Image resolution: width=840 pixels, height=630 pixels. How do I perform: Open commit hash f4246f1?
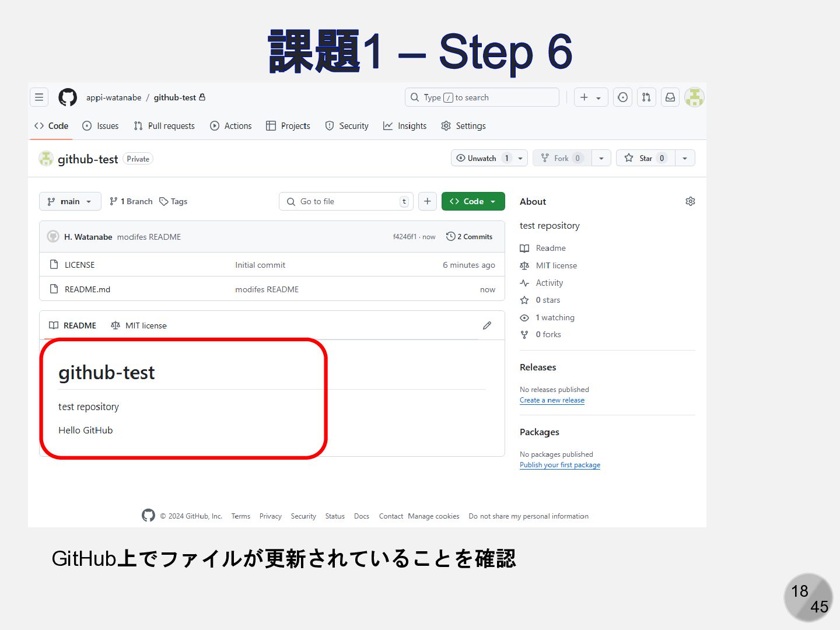click(405, 237)
